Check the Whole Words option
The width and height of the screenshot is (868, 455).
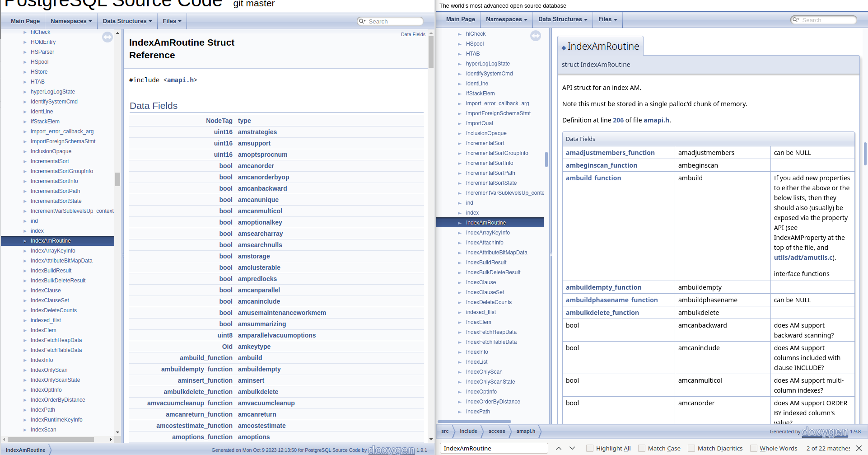754,448
